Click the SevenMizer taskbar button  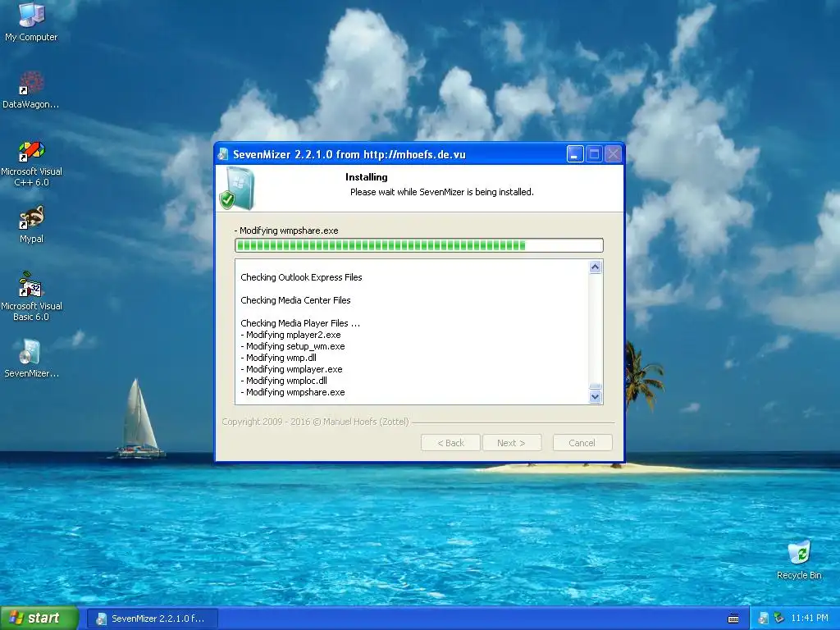152,619
